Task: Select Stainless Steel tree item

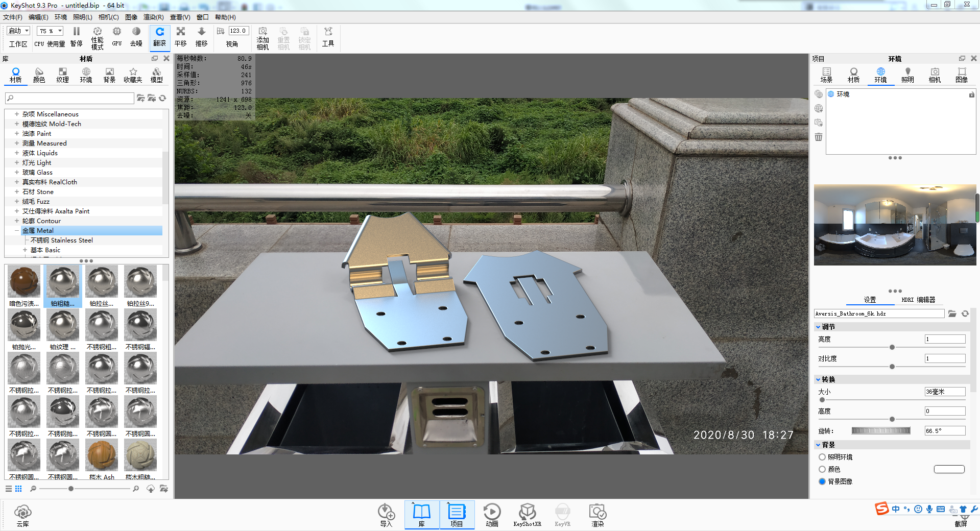Action: (x=62, y=240)
